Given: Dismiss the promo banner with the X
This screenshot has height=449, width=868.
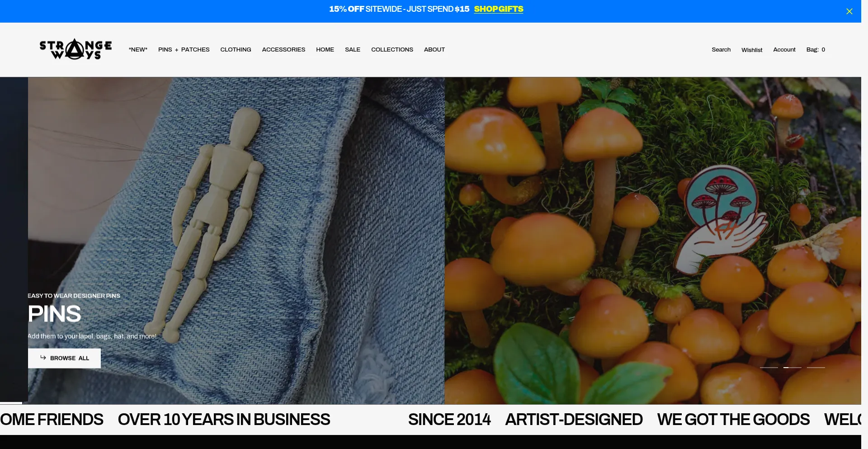Looking at the screenshot, I should pyautogui.click(x=849, y=11).
